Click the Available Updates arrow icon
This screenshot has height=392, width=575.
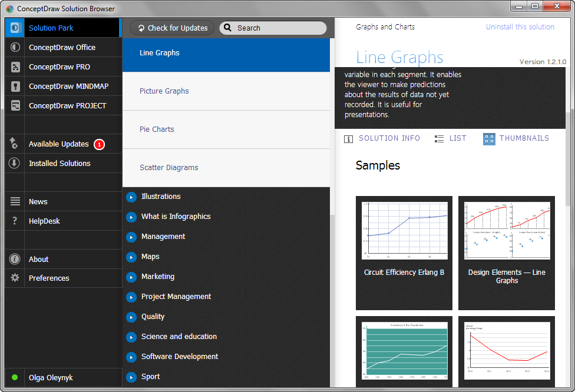point(14,143)
